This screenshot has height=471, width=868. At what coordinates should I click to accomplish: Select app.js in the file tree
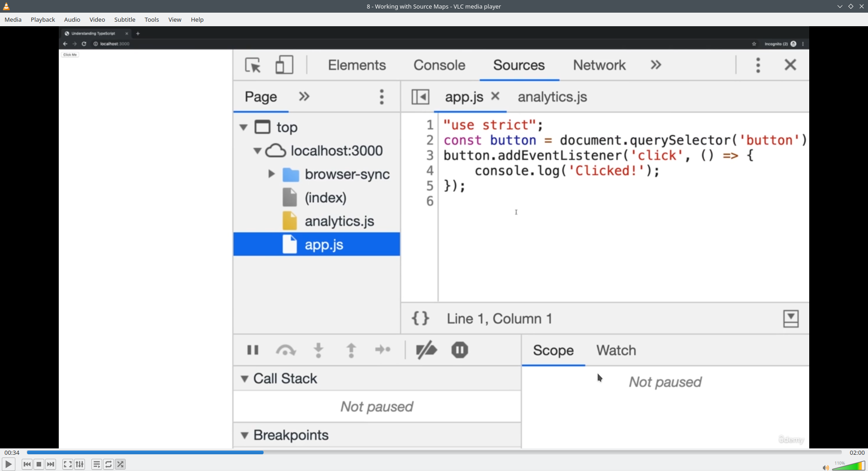pyautogui.click(x=316, y=245)
